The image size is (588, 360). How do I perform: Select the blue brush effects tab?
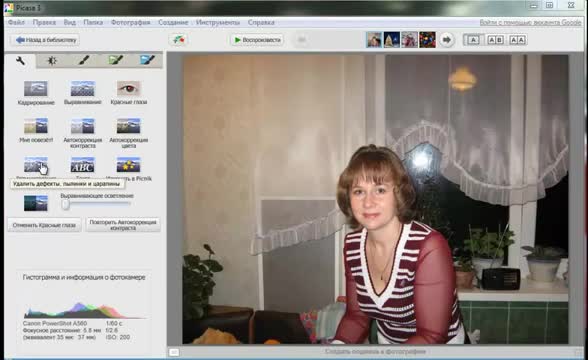pyautogui.click(x=147, y=60)
